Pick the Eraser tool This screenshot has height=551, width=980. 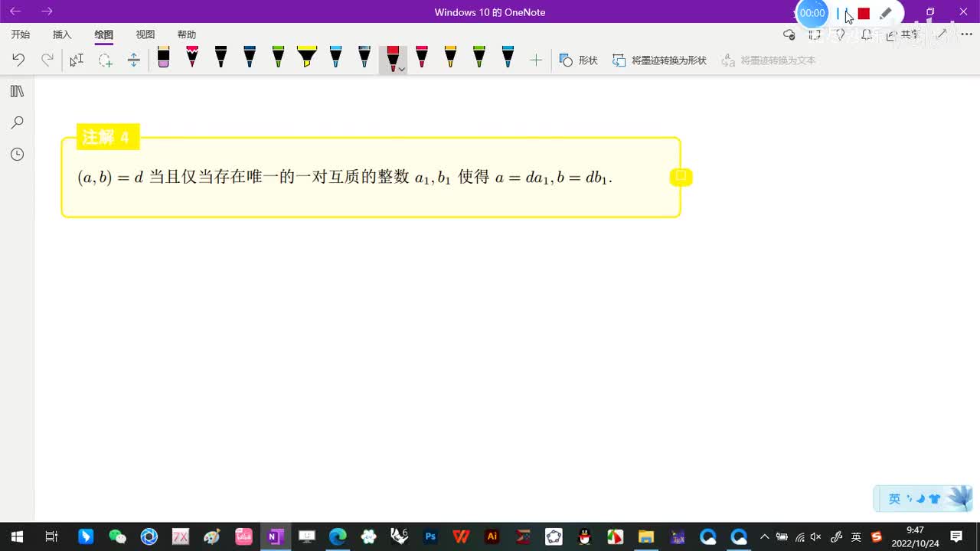click(x=163, y=57)
